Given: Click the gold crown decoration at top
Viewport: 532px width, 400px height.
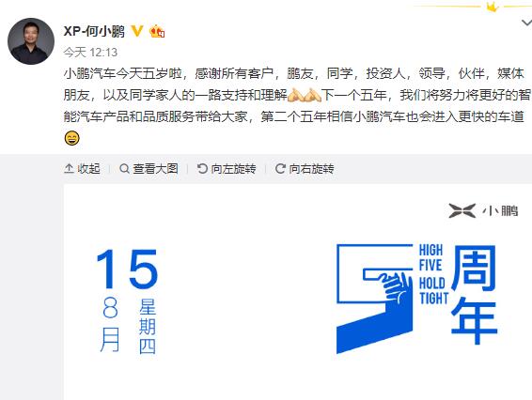Looking at the screenshot, I should [x=493, y=6].
